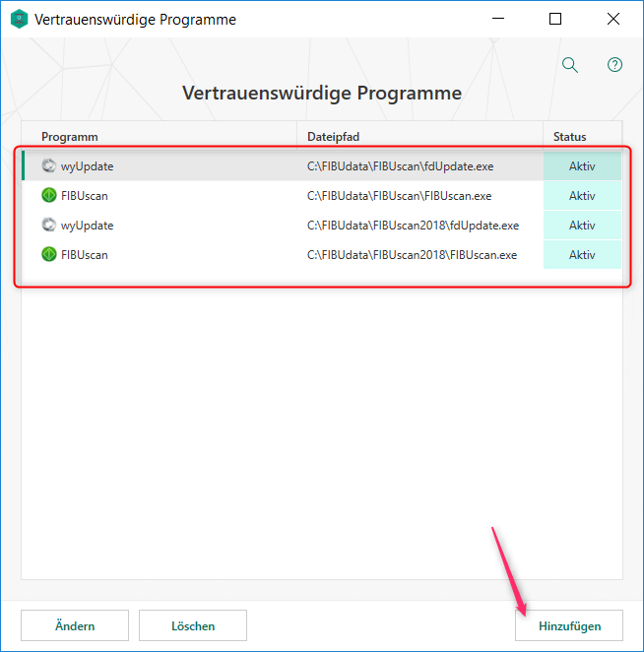Viewport: 644px width, 652px height.
Task: Open the help question mark icon
Action: click(614, 64)
